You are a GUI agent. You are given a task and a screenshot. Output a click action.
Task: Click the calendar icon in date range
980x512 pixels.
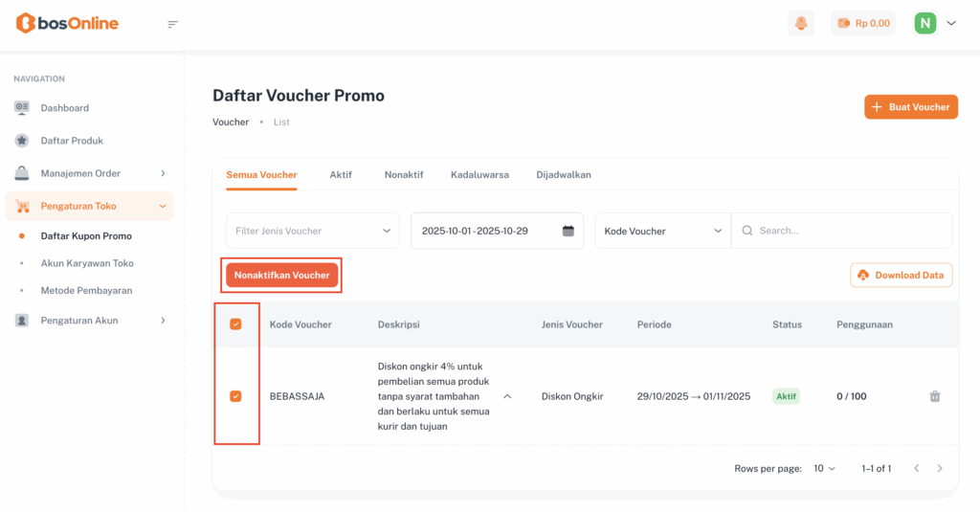(x=568, y=231)
